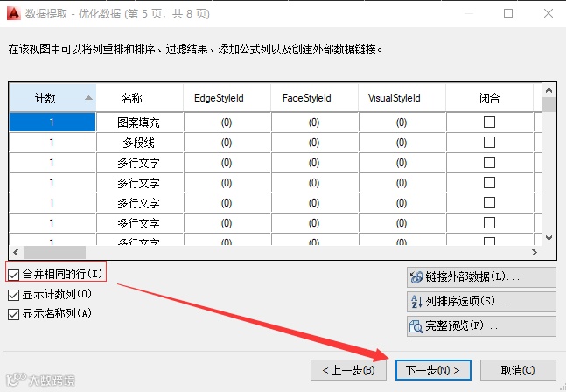Click the AutoCAD logo icon in title bar
This screenshot has width=566, height=392.
(14, 13)
